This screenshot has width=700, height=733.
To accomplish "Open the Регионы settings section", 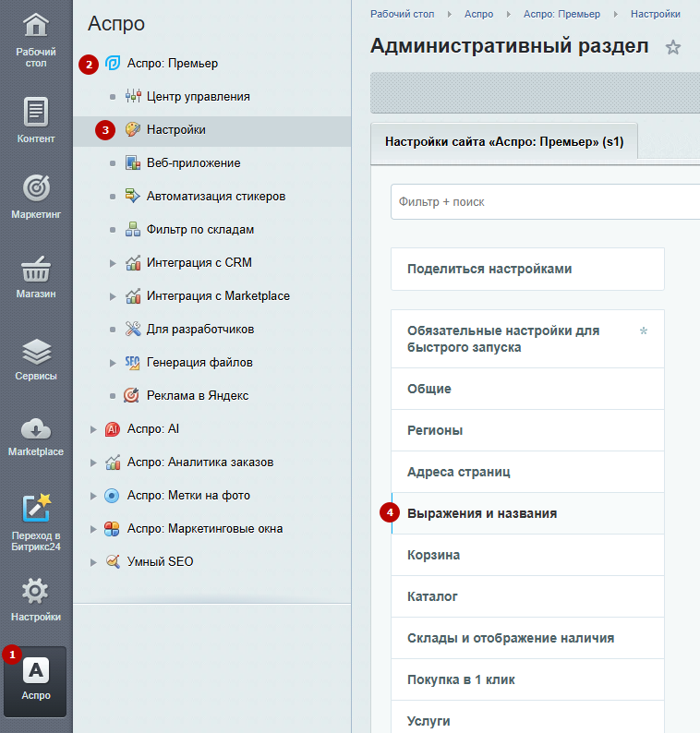I will point(527,430).
